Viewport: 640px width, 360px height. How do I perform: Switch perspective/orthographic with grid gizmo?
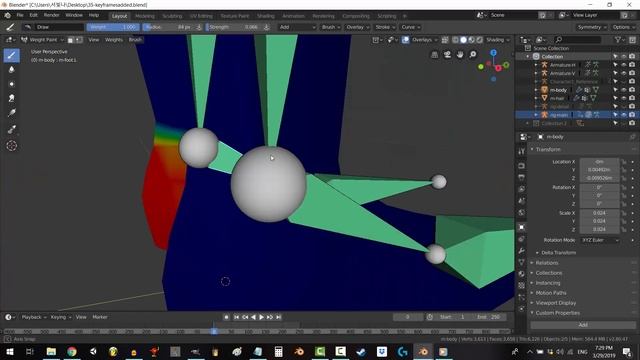(x=435, y=55)
